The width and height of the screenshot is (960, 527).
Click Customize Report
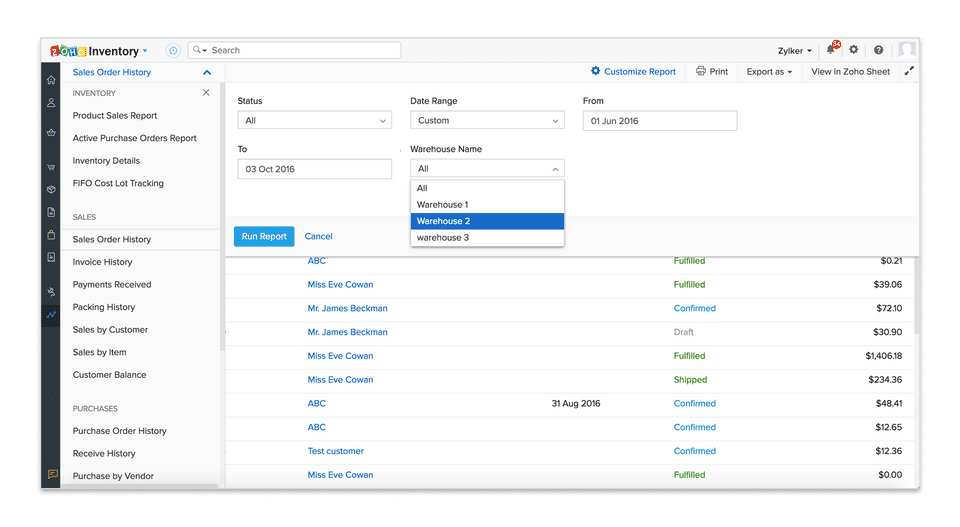[x=633, y=72]
